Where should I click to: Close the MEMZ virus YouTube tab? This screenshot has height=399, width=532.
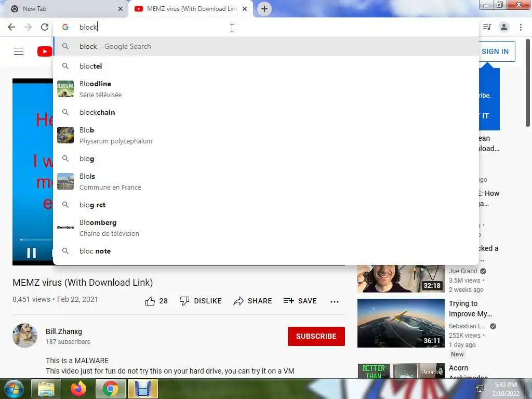[245, 9]
